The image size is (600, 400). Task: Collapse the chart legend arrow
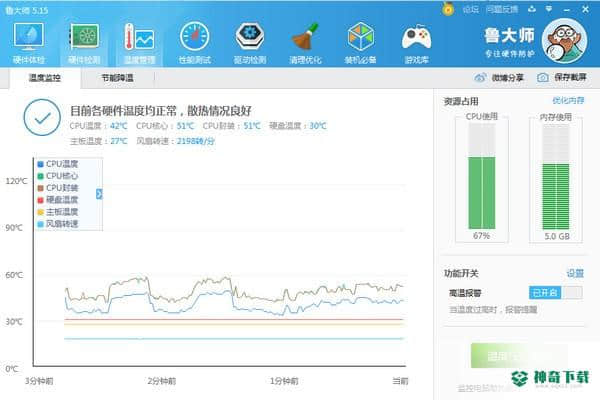99,194
